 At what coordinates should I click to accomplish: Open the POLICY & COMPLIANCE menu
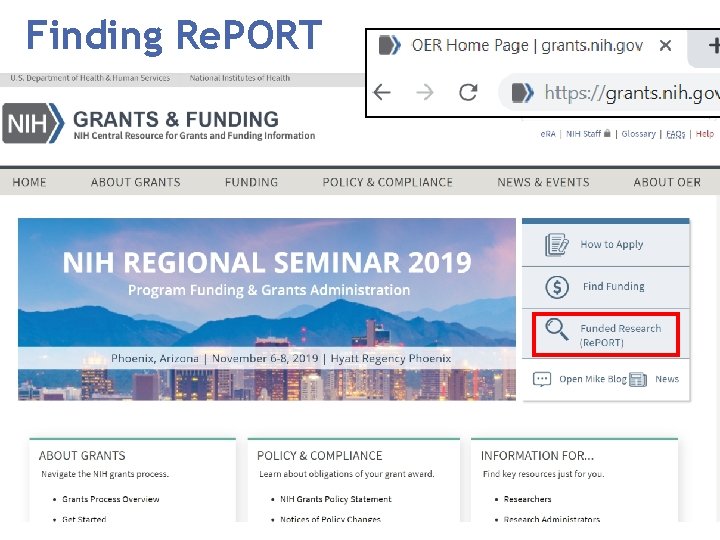388,182
